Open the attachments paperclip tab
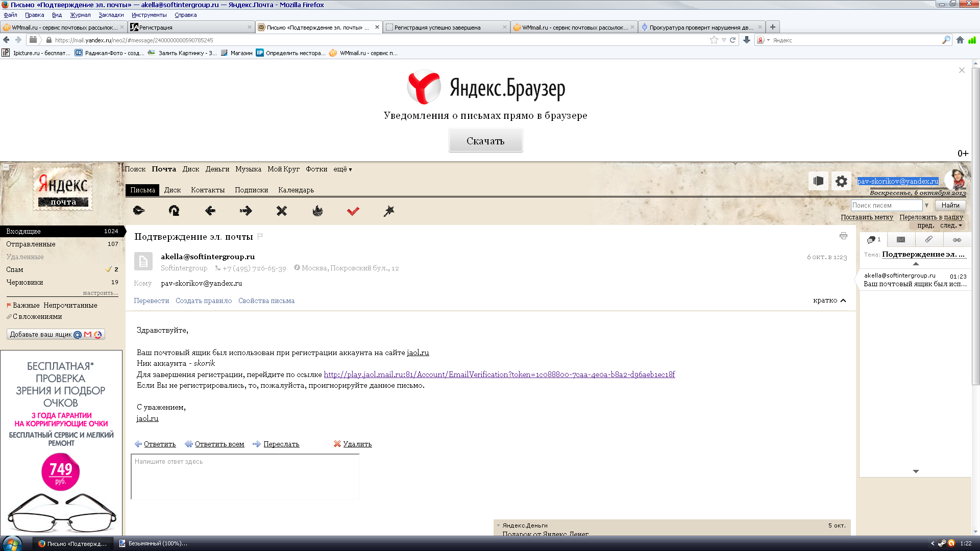The width and height of the screenshot is (980, 551). tap(929, 239)
